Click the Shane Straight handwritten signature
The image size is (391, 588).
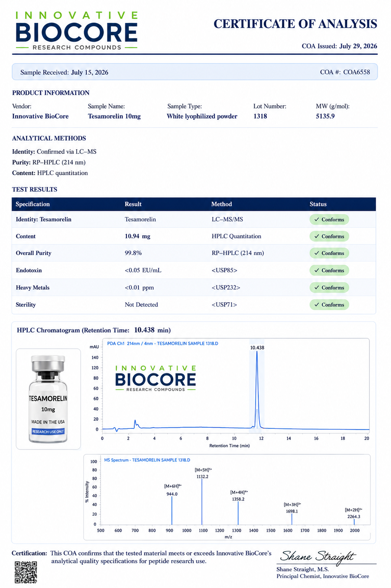[318, 556]
